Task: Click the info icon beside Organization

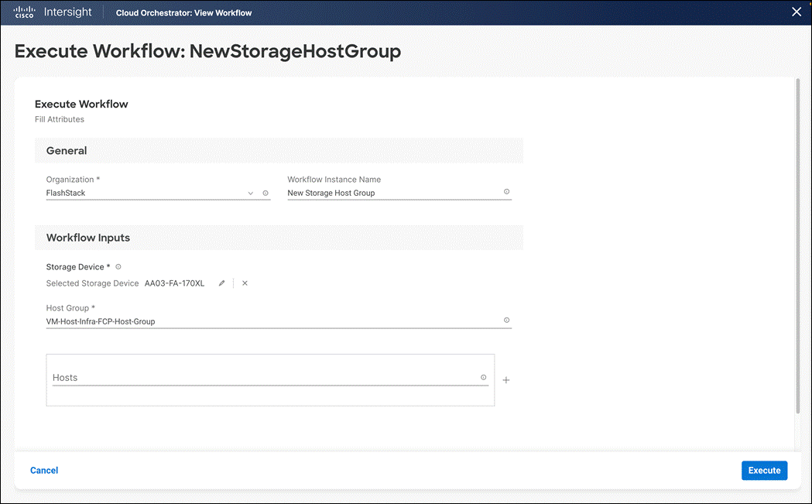Action: tap(266, 192)
